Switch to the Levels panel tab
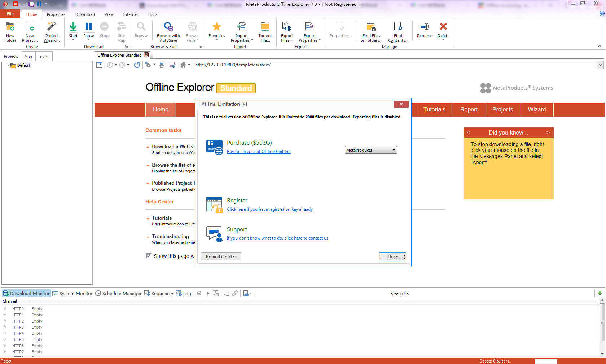 click(x=44, y=57)
